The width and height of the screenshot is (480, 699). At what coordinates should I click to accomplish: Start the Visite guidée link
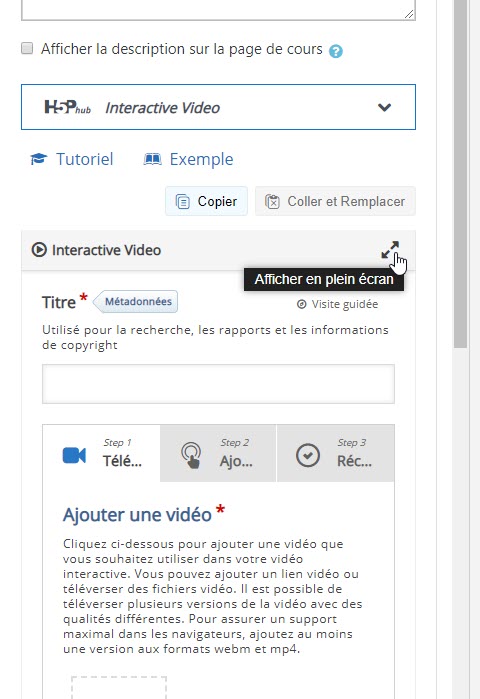tap(337, 304)
